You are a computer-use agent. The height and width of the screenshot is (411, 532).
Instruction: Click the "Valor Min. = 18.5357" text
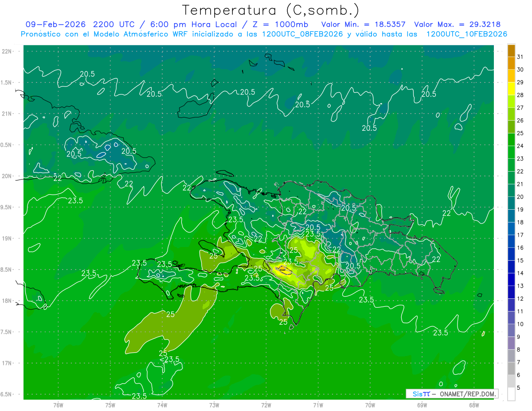364,24
